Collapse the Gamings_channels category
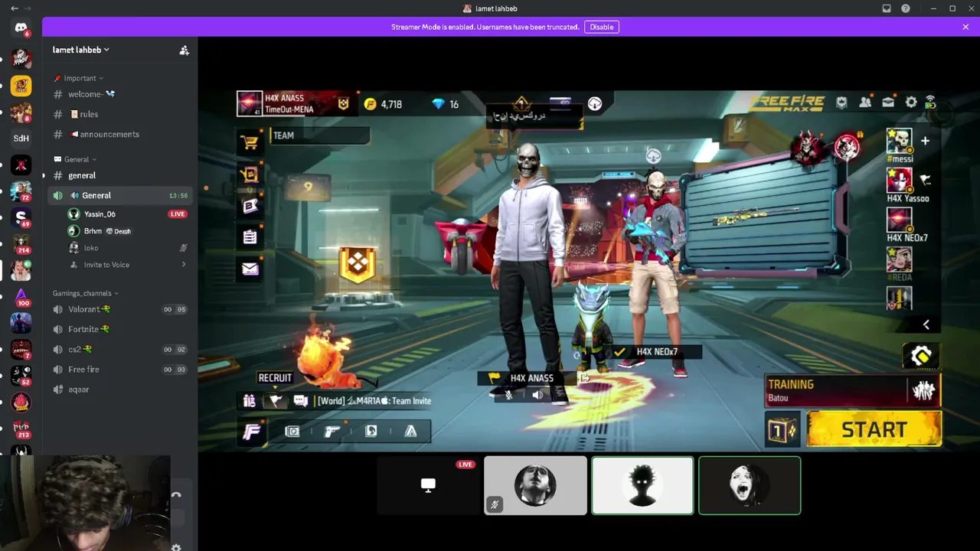980x551 pixels. pyautogui.click(x=86, y=293)
